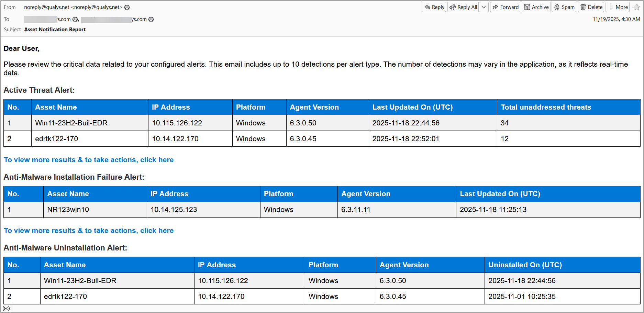This screenshot has height=313, width=644.
Task: Click the Asset Notification Report subject text
Action: pyautogui.click(x=55, y=30)
